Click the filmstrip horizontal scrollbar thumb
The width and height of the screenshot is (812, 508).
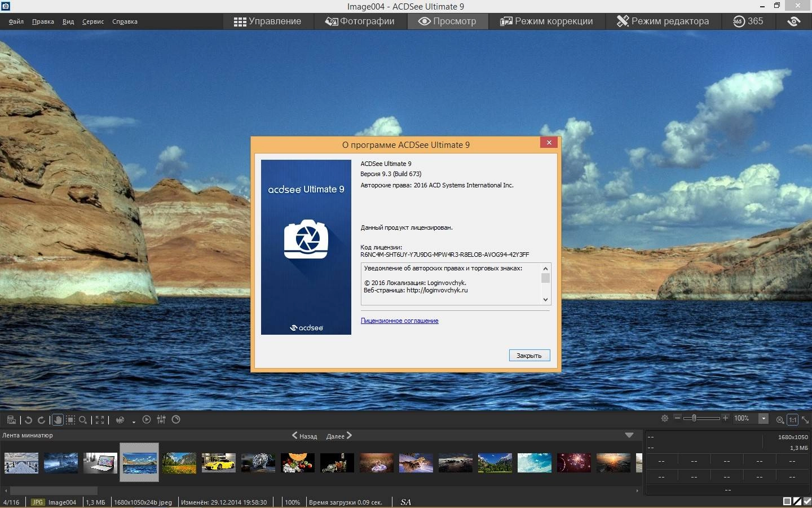click(54, 491)
